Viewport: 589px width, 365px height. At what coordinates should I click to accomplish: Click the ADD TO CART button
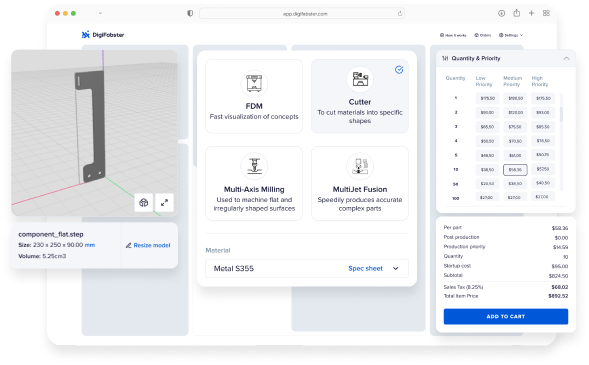coord(506,317)
